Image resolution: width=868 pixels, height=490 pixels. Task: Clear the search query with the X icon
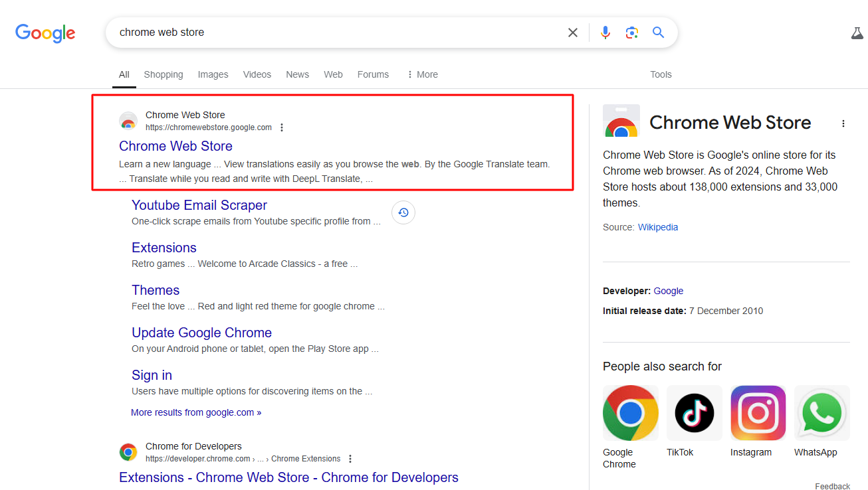(572, 32)
